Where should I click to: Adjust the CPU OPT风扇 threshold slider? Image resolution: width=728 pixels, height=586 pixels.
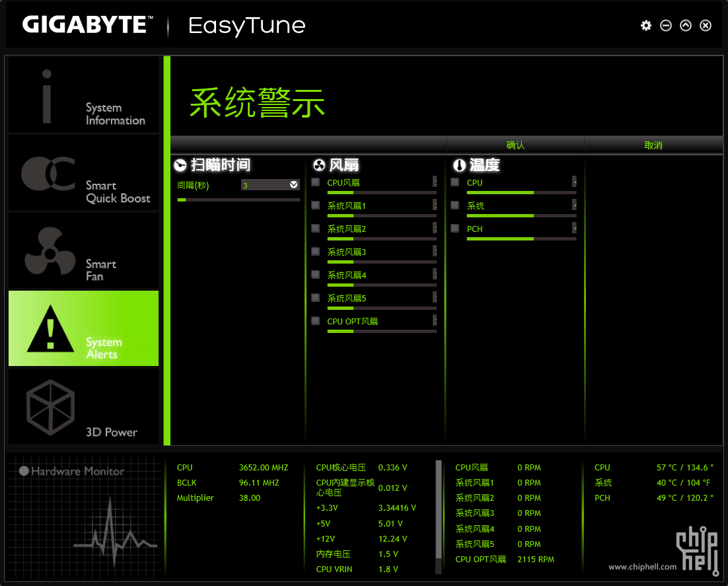[x=382, y=331]
